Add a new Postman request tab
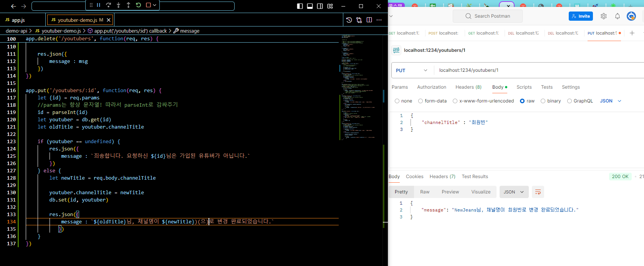The height and width of the screenshot is (266, 644). click(x=632, y=33)
